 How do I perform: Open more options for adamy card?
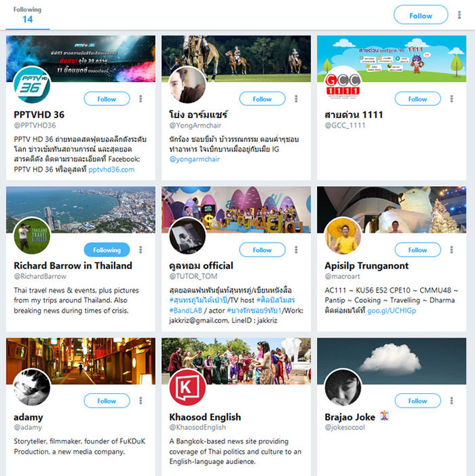[x=140, y=401]
